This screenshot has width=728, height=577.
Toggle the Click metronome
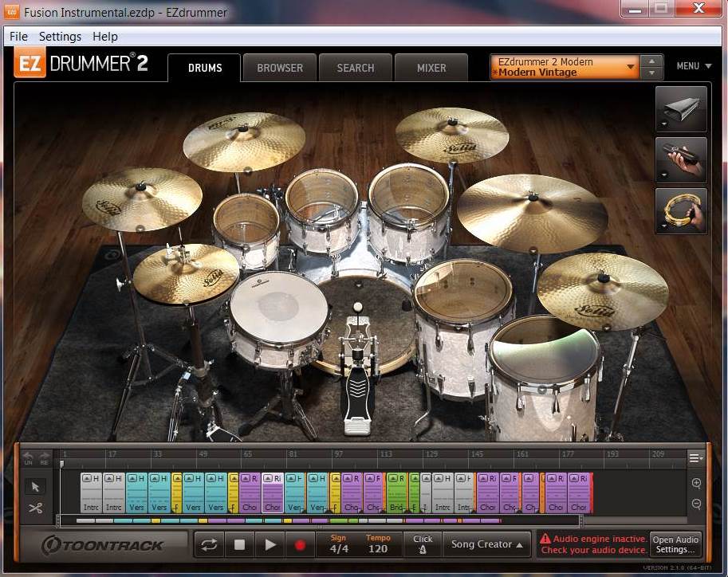point(423,544)
